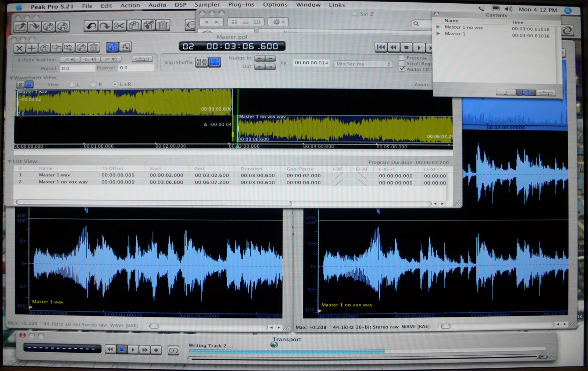The image size is (588, 371).
Task: Click the trash icon in the main toolbar
Action: (x=163, y=26)
